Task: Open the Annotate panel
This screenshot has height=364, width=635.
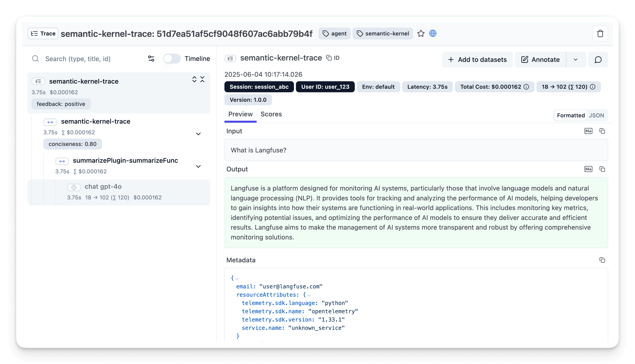Action: (x=540, y=60)
